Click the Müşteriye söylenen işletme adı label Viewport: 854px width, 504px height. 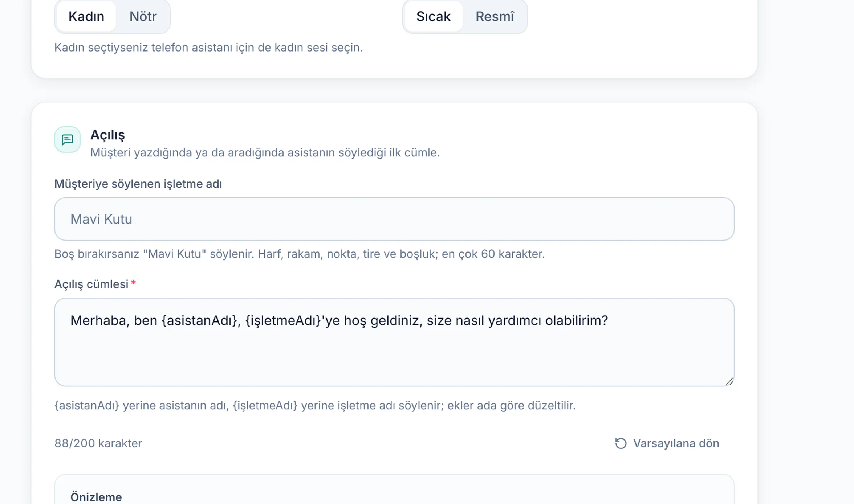click(x=138, y=184)
